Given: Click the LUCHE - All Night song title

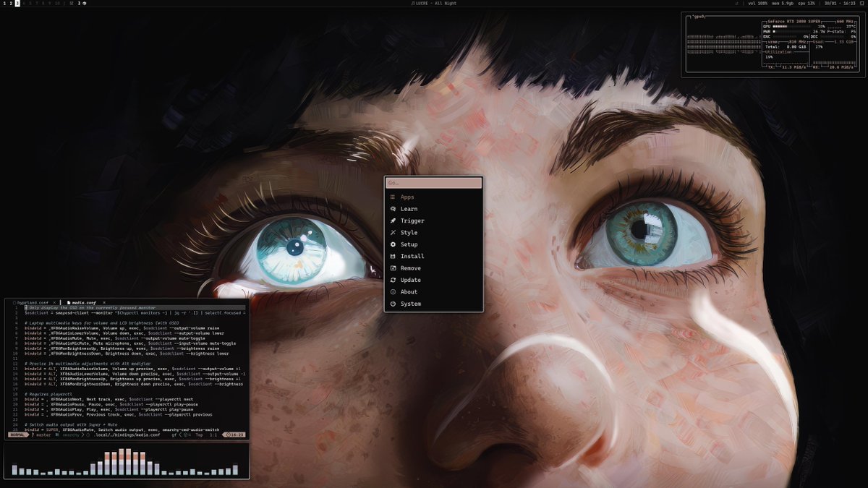Looking at the screenshot, I should (x=435, y=4).
